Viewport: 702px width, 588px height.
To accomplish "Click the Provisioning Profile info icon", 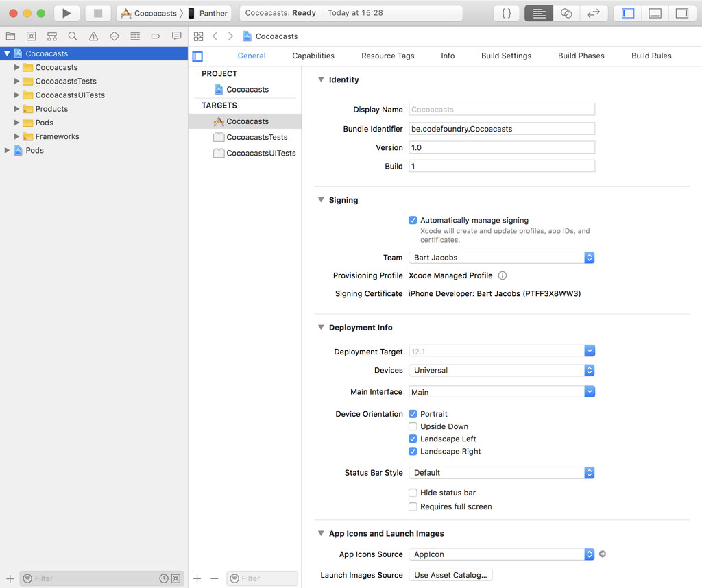I will pos(502,275).
